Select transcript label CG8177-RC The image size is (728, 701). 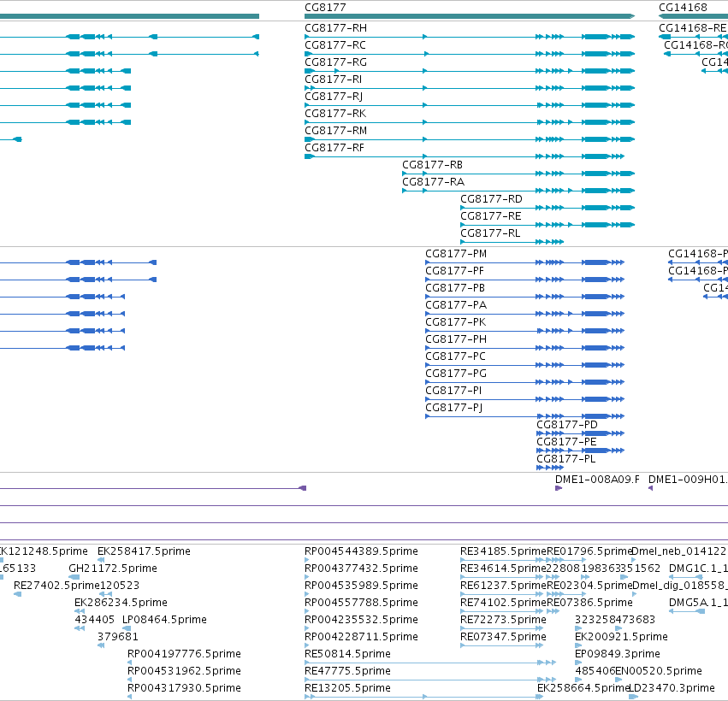[x=335, y=45]
